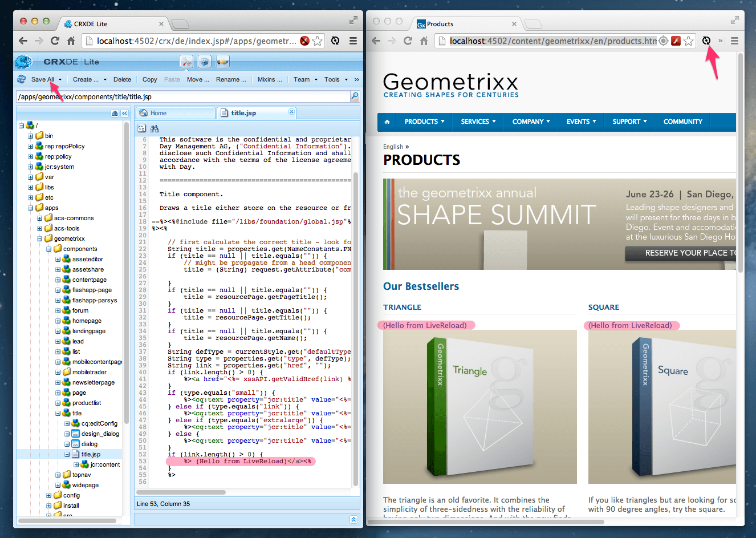
Task: Click the CRXDE Lite tools wrench icon
Action: (186, 62)
